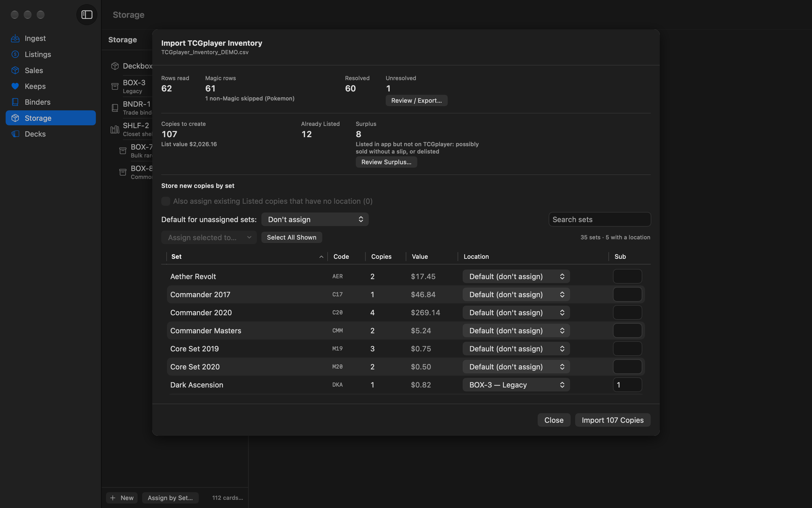Click the BOX-8 archive box icon

click(123, 172)
